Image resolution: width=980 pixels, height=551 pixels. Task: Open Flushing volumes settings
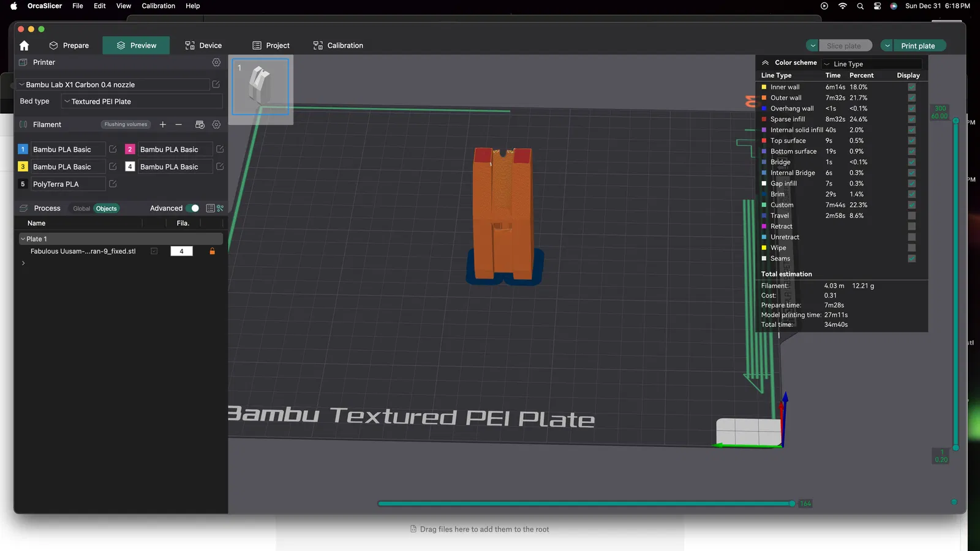coord(126,124)
